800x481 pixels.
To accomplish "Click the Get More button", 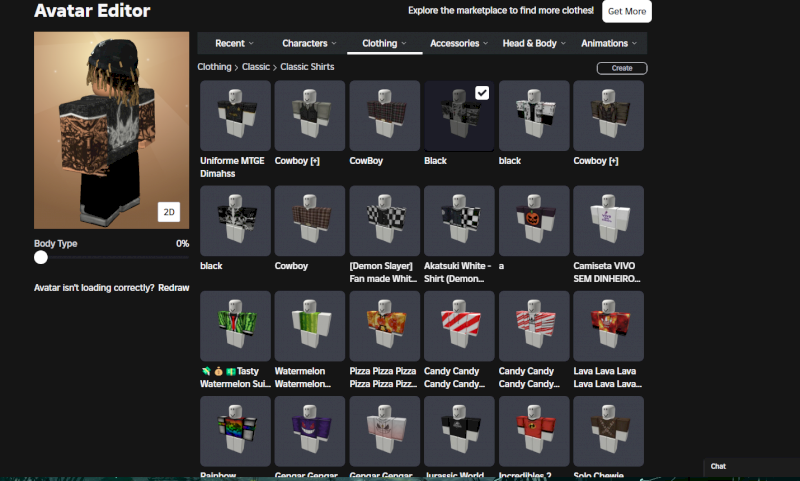I will (x=627, y=11).
